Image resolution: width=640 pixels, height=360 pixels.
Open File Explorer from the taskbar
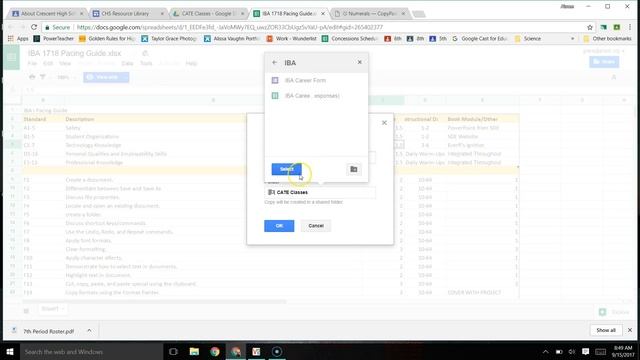pyautogui.click(x=194, y=351)
